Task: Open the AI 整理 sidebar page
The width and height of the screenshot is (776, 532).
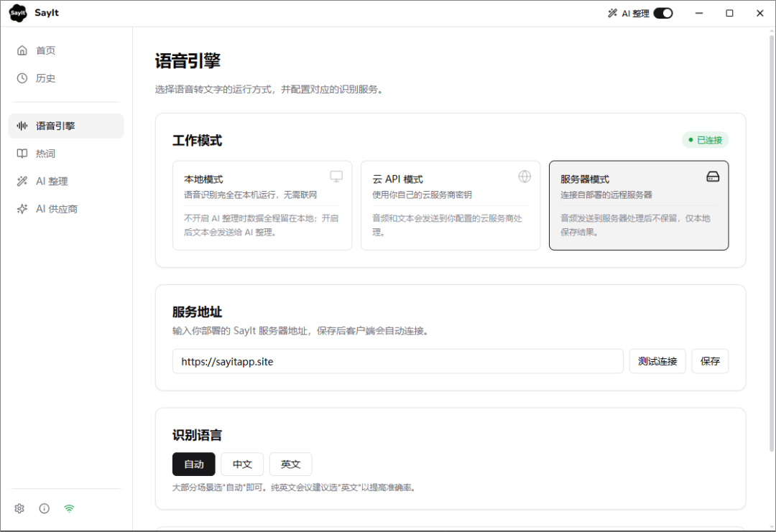Action: pyautogui.click(x=66, y=181)
